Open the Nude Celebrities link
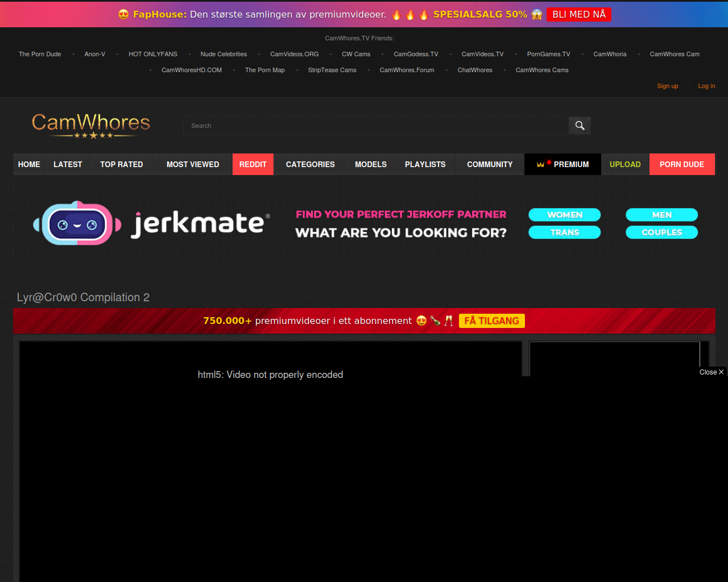This screenshot has width=728, height=582. 224,54
